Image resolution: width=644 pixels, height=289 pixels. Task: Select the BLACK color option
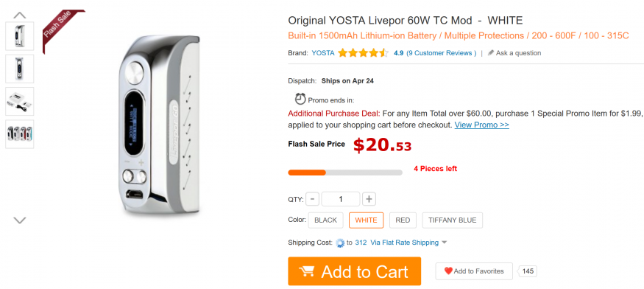326,220
